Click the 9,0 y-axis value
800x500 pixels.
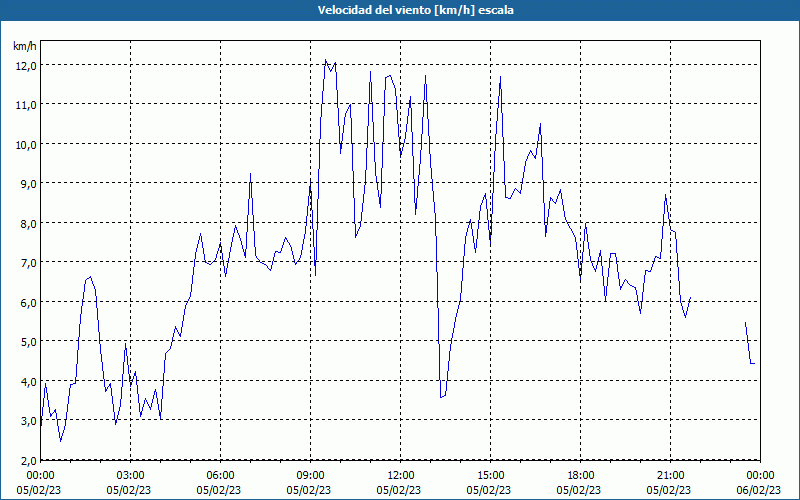(x=28, y=184)
